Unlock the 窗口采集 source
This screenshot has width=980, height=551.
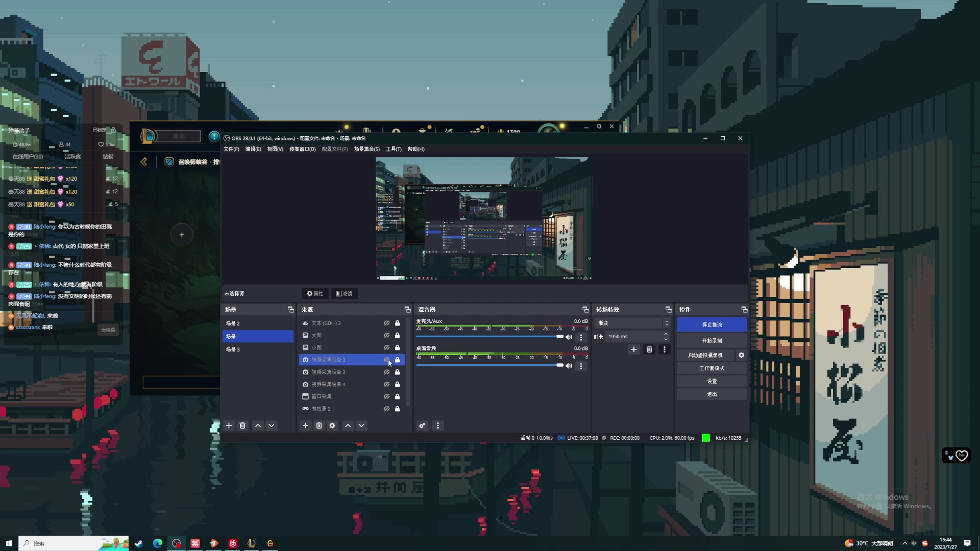[x=397, y=396]
